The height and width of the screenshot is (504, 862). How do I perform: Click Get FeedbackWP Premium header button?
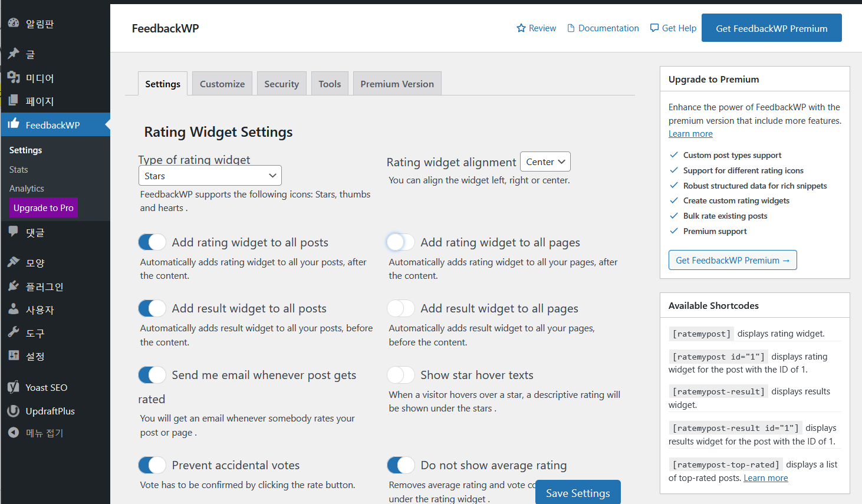(x=772, y=28)
